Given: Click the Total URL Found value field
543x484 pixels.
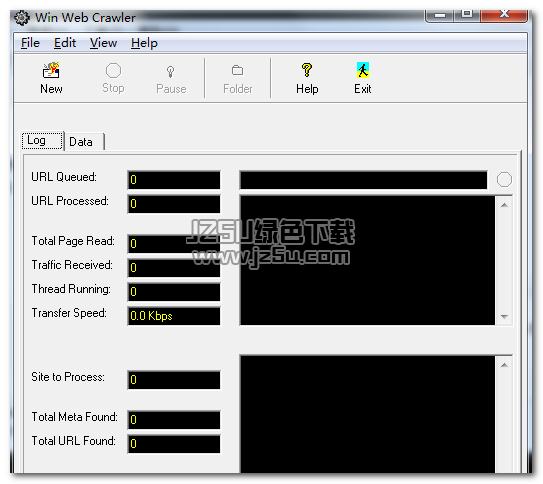Looking at the screenshot, I should 174,443.
